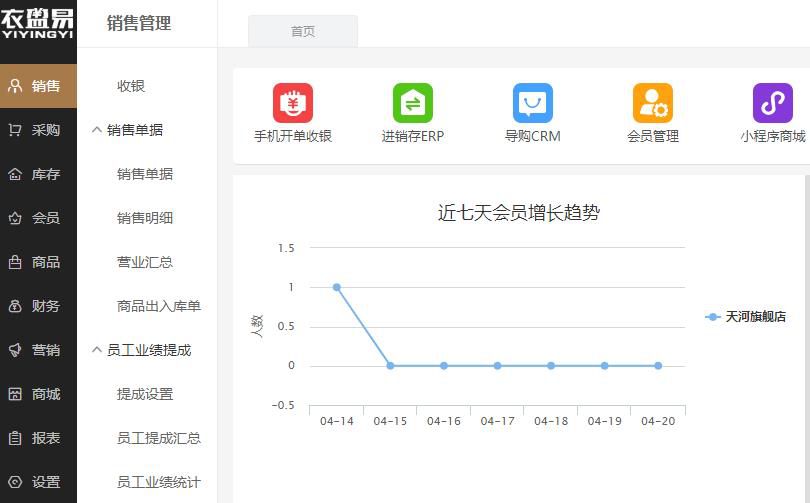Open 销售明细 submenu item
Viewport: 810px width, 503px height.
point(145,218)
